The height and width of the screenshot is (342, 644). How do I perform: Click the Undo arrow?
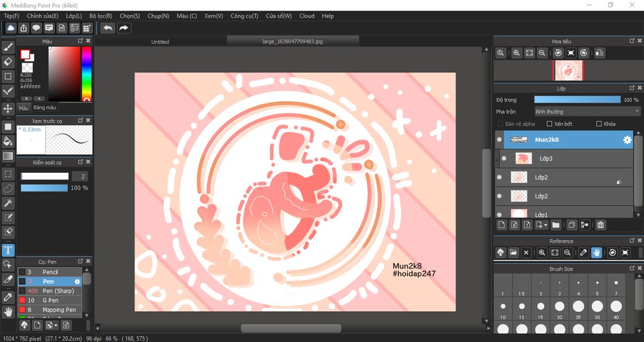pyautogui.click(x=108, y=28)
